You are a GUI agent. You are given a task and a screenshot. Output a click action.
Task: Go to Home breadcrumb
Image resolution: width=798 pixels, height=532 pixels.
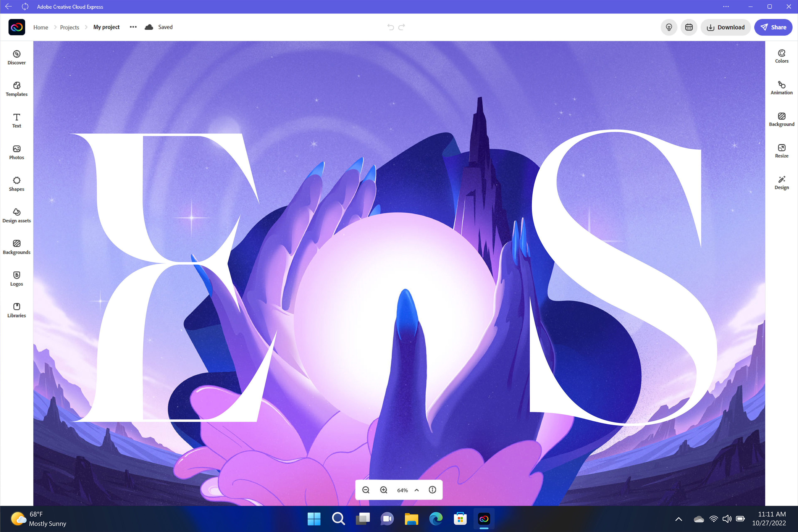coord(41,27)
